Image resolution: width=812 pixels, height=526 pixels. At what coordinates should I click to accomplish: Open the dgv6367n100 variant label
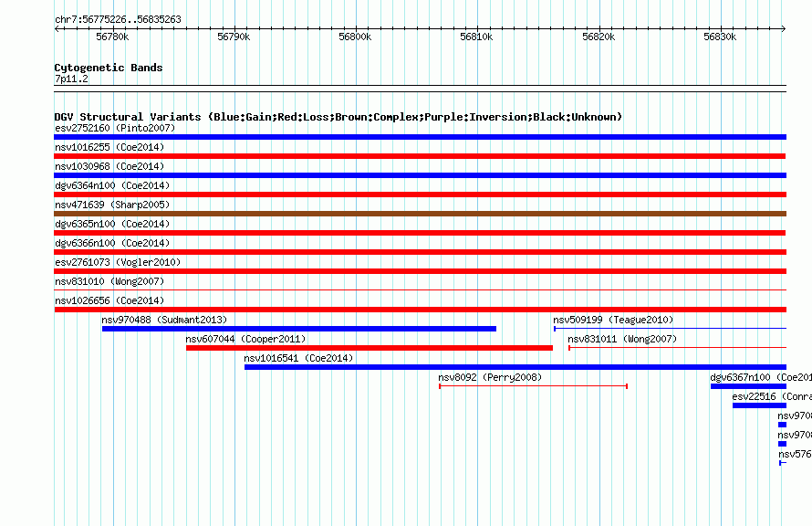click(x=761, y=377)
